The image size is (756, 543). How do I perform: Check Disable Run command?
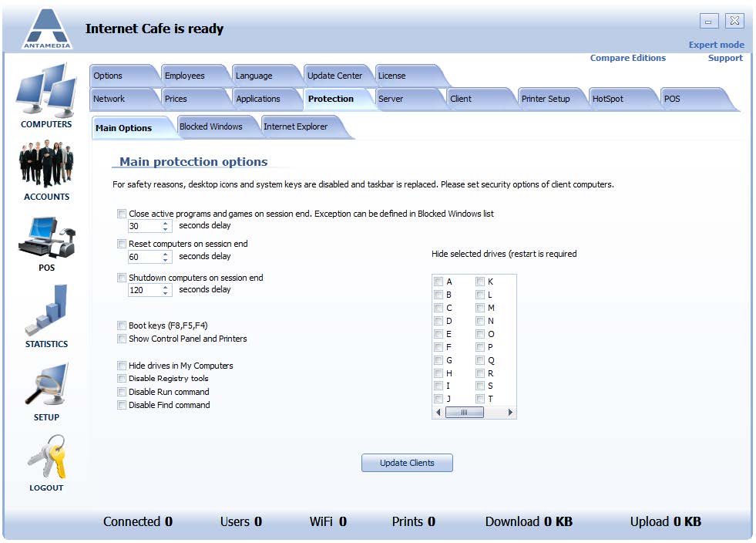122,392
